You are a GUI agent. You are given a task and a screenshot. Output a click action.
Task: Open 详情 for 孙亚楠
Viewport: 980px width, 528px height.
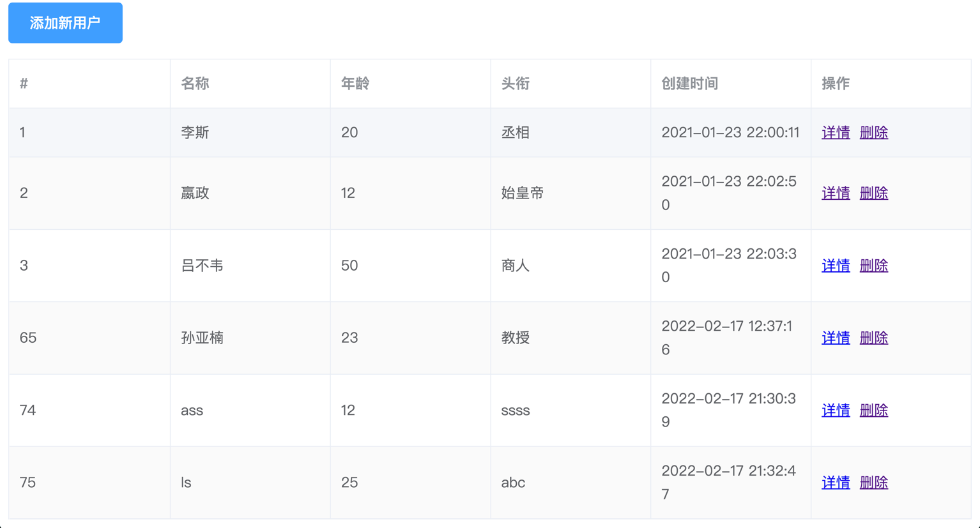(x=836, y=338)
